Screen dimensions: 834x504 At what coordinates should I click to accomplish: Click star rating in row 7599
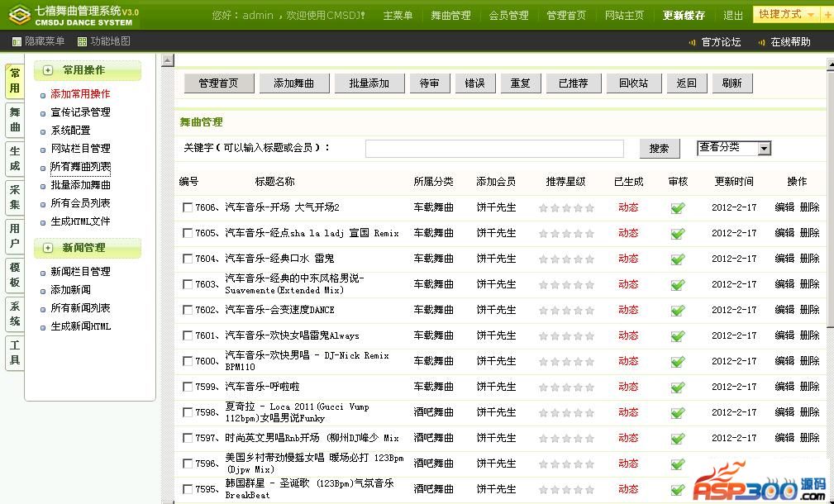[x=566, y=387]
